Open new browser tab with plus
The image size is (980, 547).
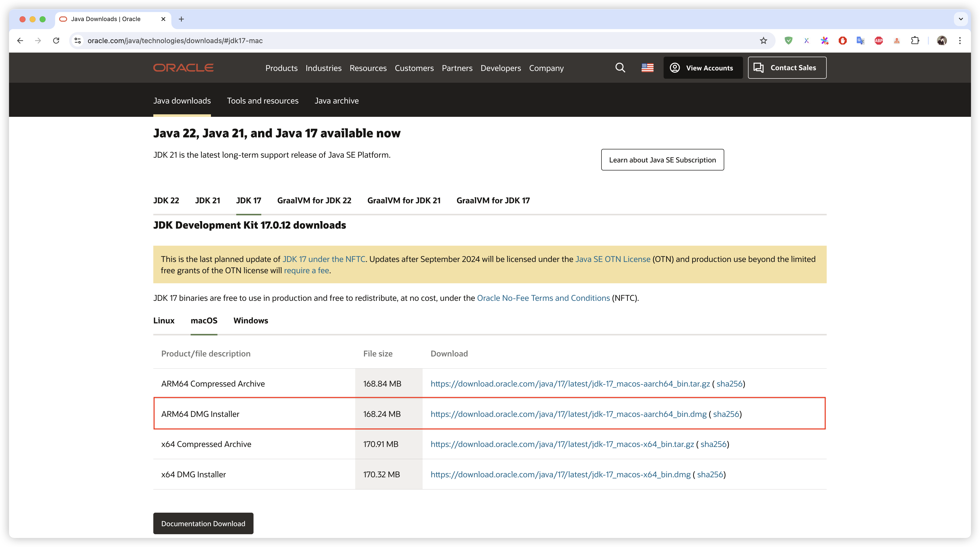pyautogui.click(x=181, y=19)
